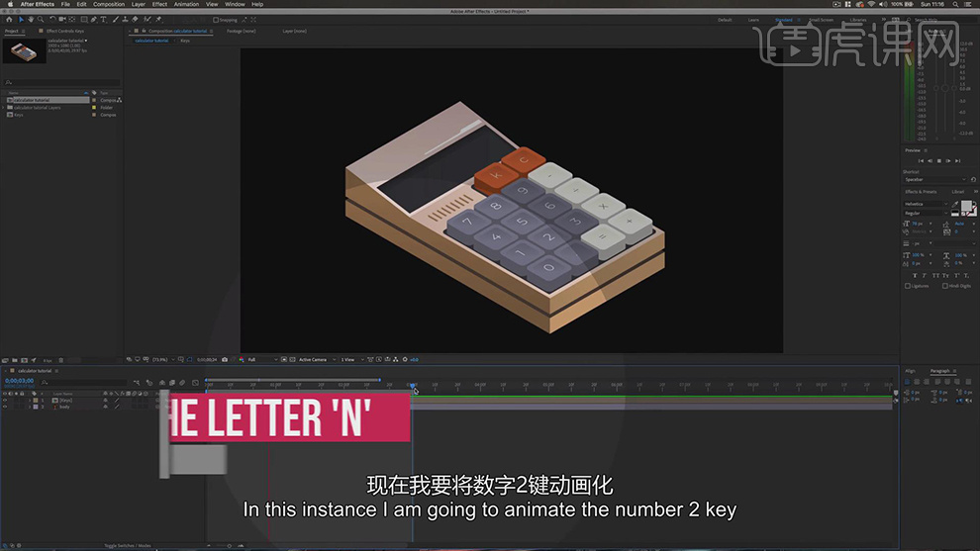This screenshot has height=551, width=980.
Task: Select the Brush tool
Action: tap(116, 20)
